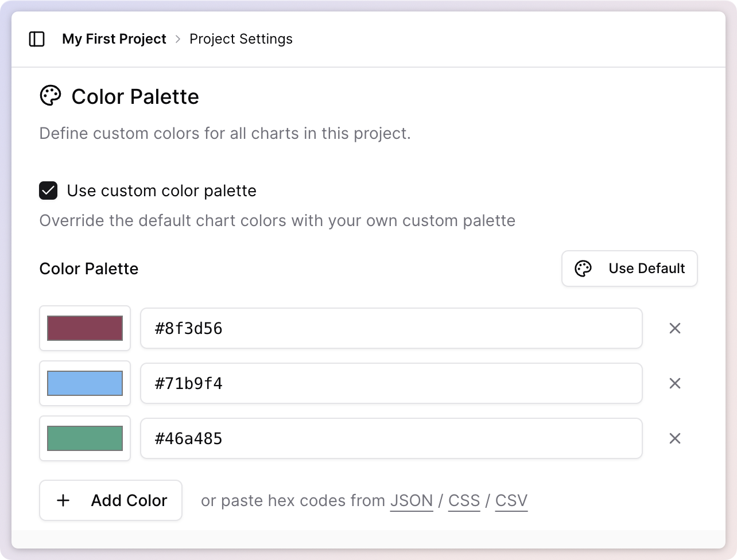The height and width of the screenshot is (560, 737).
Task: Choose the CSS paste option link
Action: pyautogui.click(x=464, y=500)
